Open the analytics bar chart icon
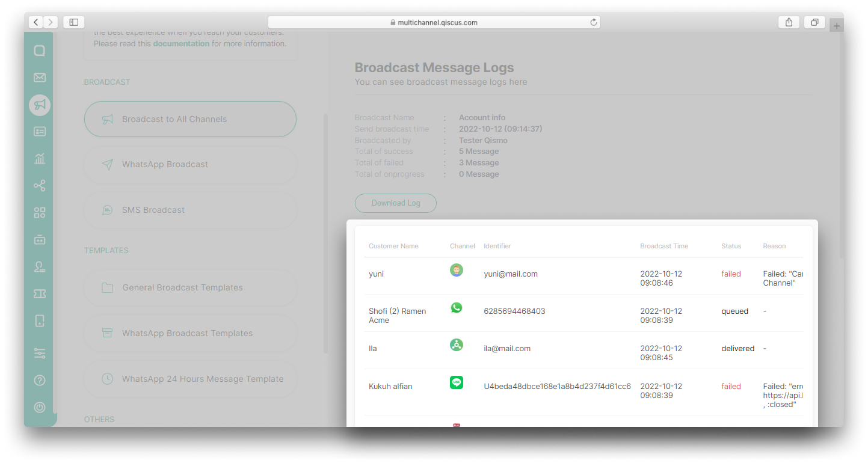 coord(40,159)
